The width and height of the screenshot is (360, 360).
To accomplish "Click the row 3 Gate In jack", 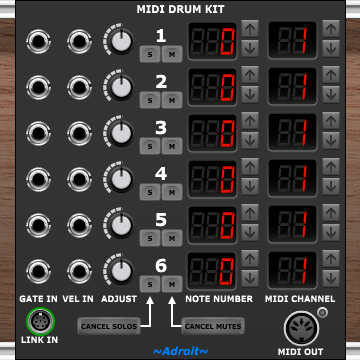I will 38,134.
